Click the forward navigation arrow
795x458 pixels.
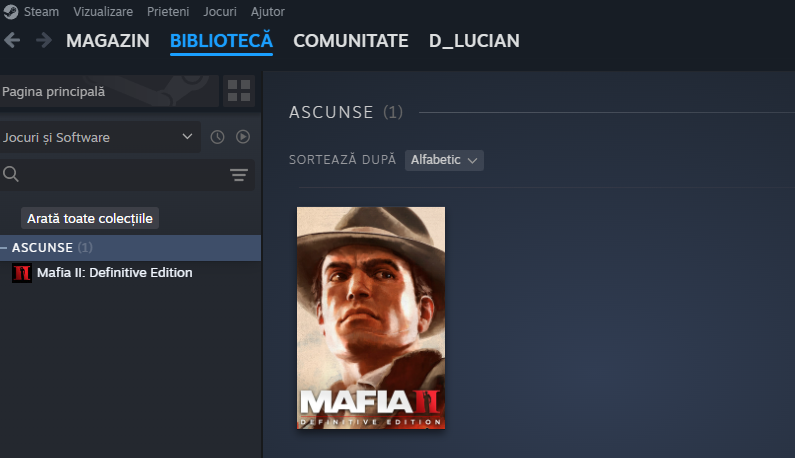coord(43,41)
